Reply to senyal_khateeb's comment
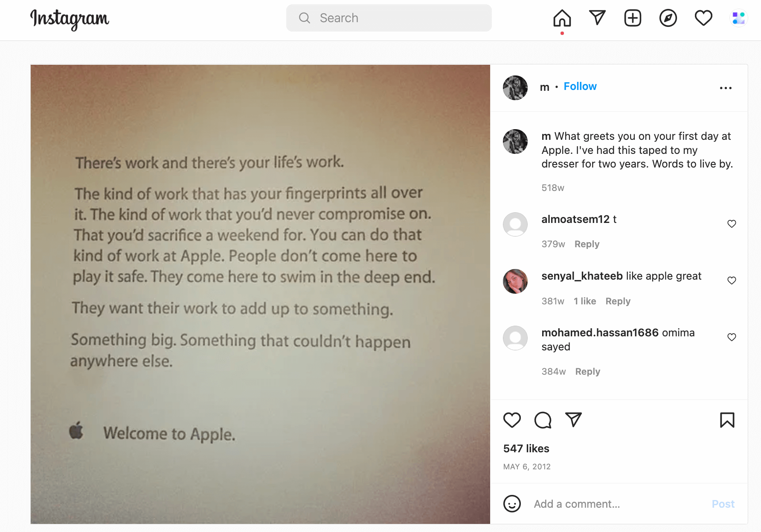Viewport: 761px width, 532px height. pos(618,301)
